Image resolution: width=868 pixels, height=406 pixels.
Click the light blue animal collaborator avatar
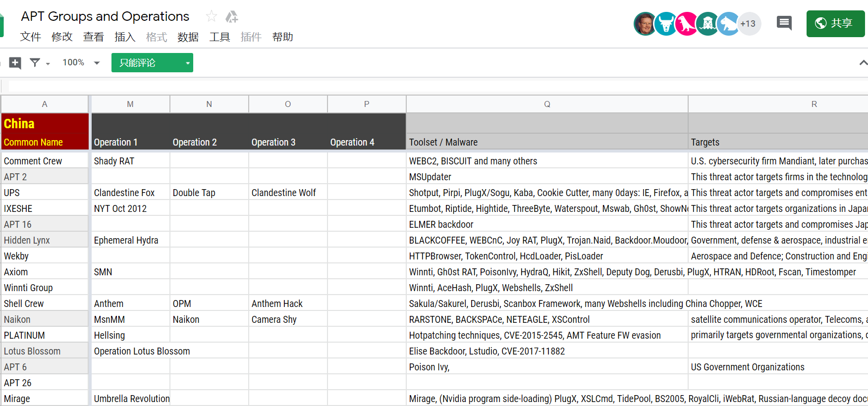(x=728, y=24)
